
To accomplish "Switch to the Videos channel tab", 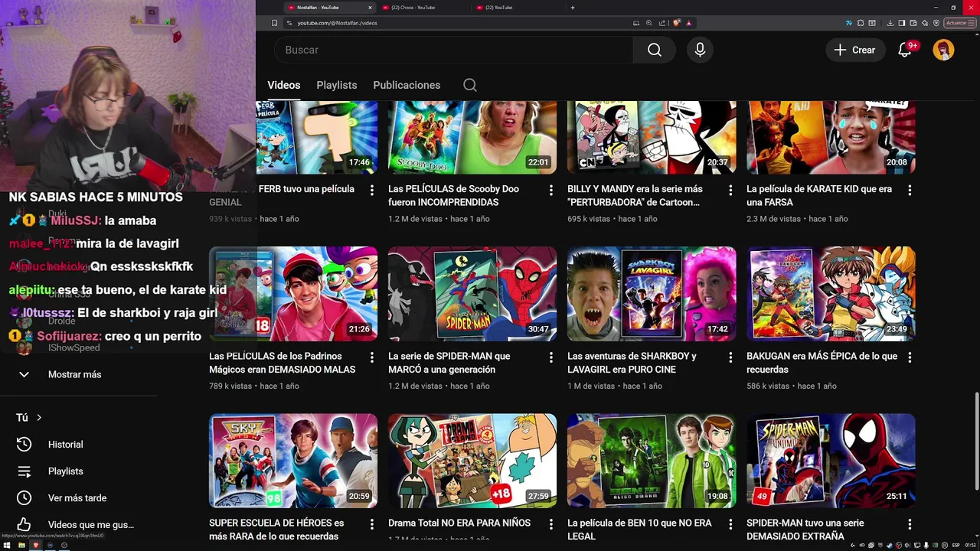I will 283,85.
